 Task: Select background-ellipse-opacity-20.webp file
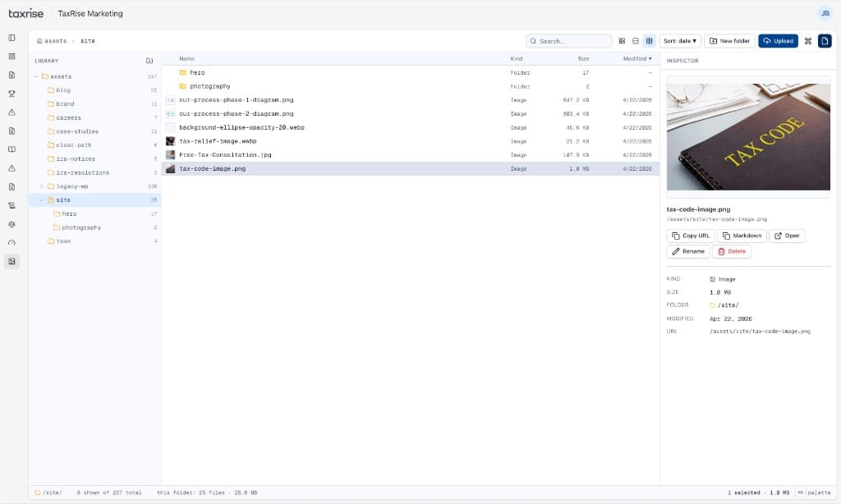[x=411, y=127]
